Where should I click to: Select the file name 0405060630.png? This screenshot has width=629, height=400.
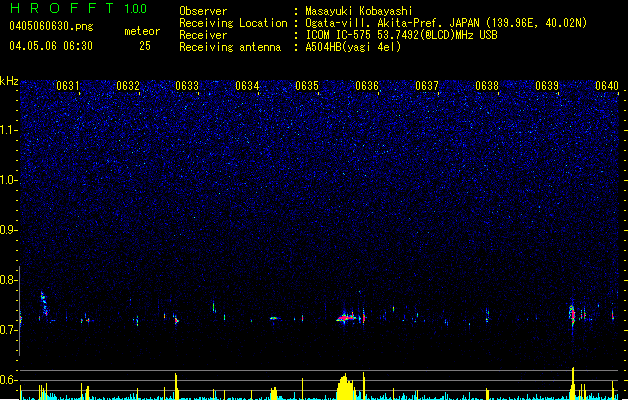pyautogui.click(x=51, y=26)
